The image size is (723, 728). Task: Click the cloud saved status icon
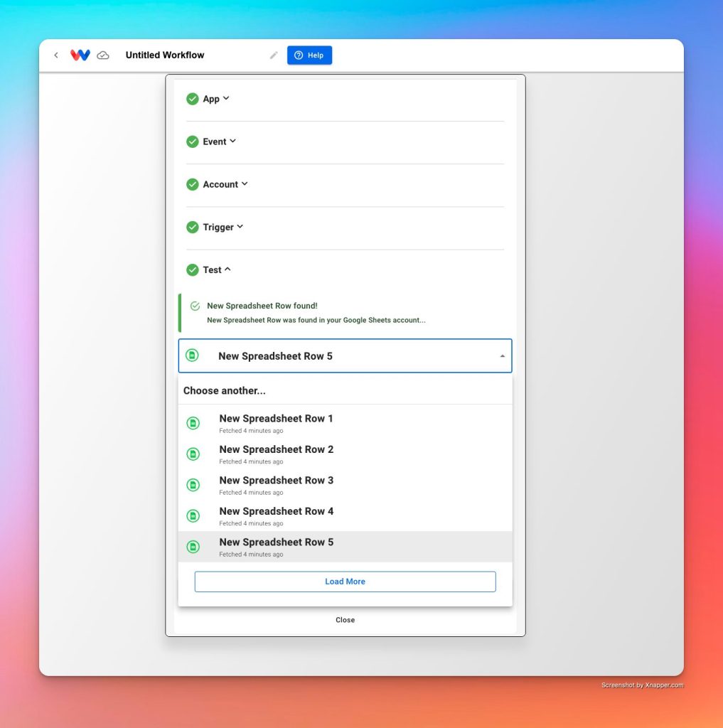[x=103, y=55]
